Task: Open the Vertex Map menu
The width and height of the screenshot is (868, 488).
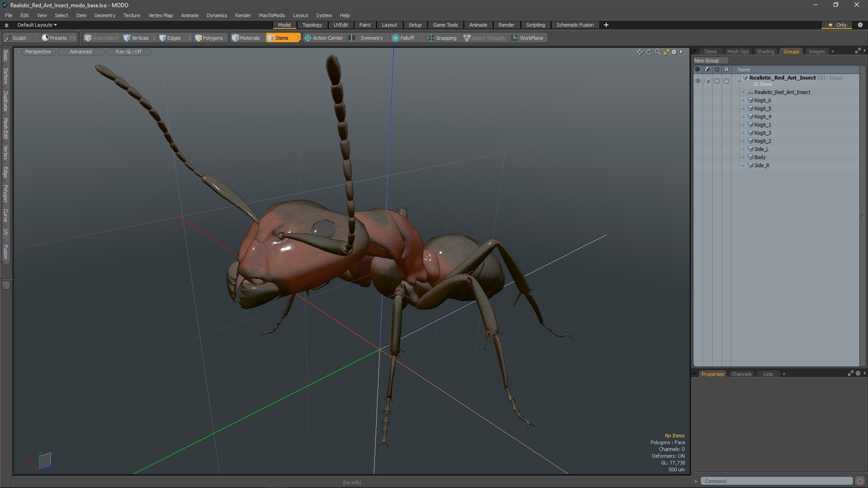Action: (160, 15)
